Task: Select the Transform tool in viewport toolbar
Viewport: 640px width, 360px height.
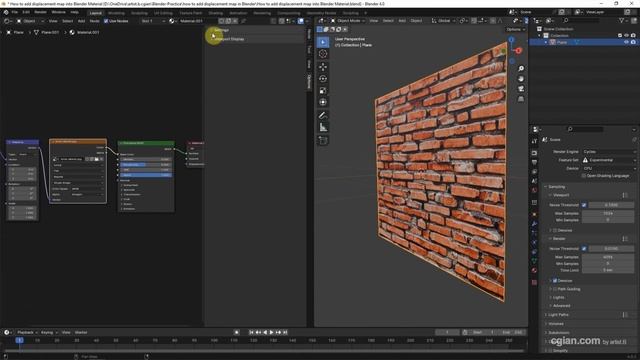Action: coord(323,102)
